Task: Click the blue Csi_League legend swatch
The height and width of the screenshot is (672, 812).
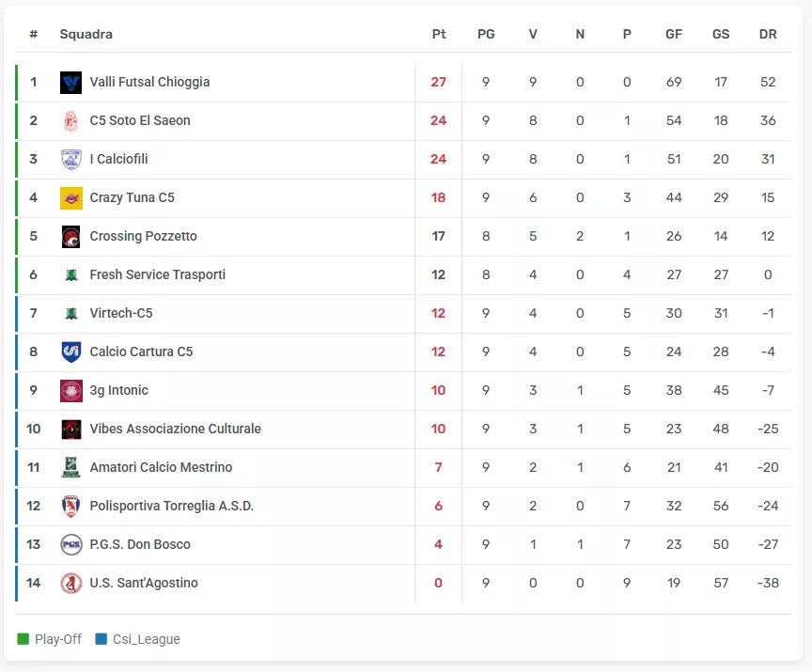Action: point(101,640)
